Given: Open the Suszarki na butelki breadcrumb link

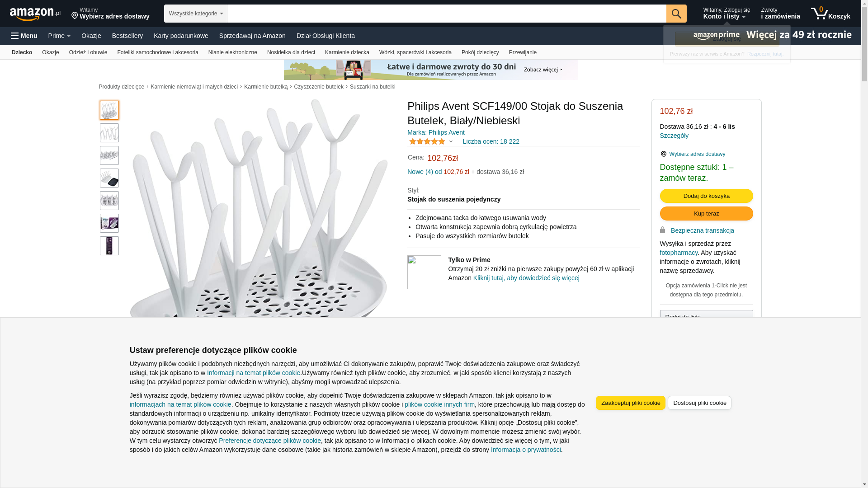Looking at the screenshot, I should [x=372, y=87].
